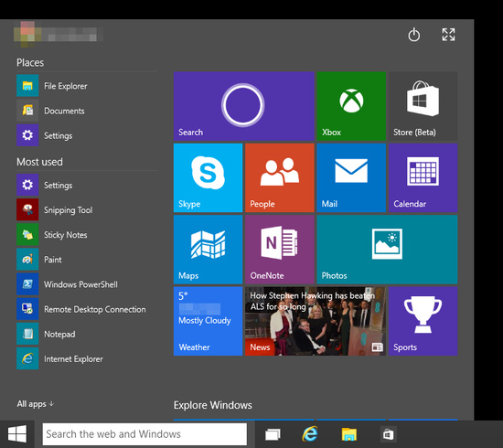The height and width of the screenshot is (448, 503).
Task: Open the Store icon on the taskbar
Action: [x=388, y=434]
